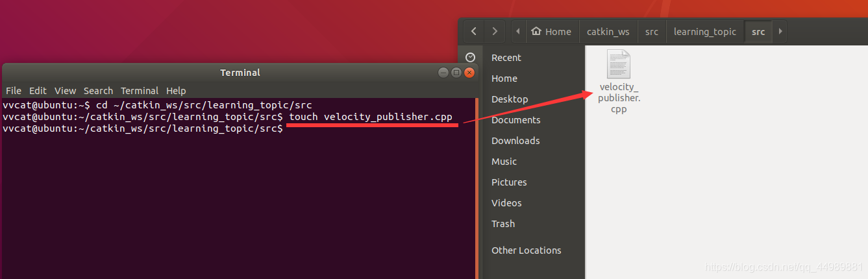Open catkin_ws in path bar
Viewport: 868px width, 279px height.
pos(608,31)
